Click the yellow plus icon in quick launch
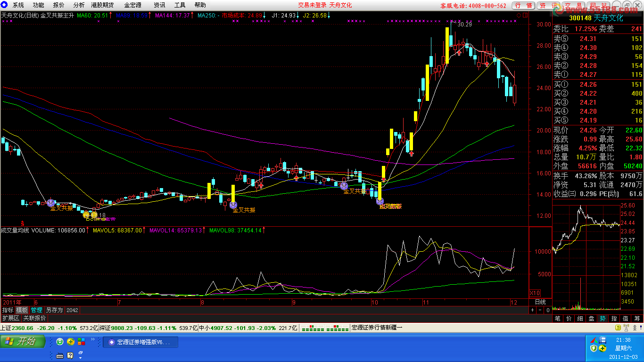644x362 pixels. 71,342
